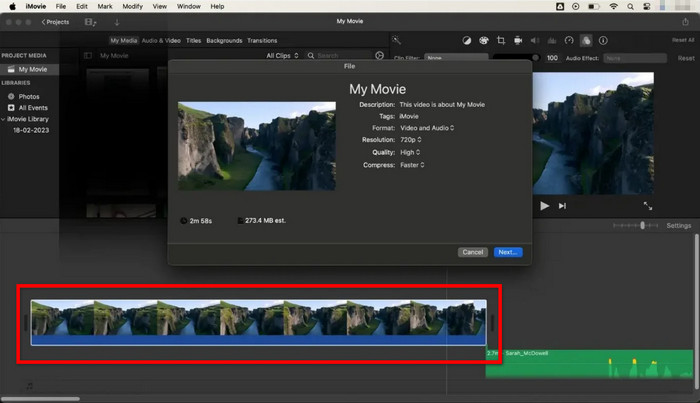Viewport: 700px width, 403px height.
Task: Open the speed adjustment speedometer icon
Action: tap(569, 41)
